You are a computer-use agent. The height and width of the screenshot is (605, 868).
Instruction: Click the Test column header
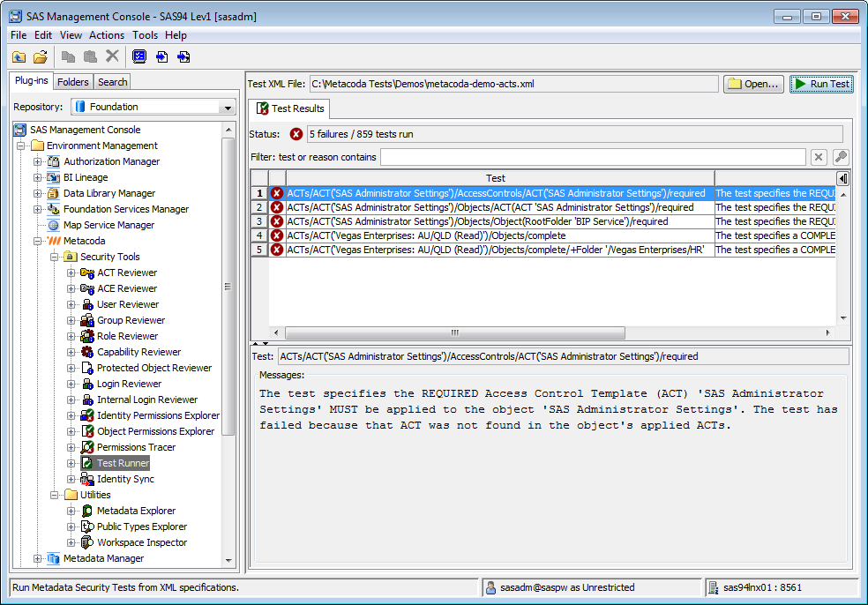click(500, 178)
